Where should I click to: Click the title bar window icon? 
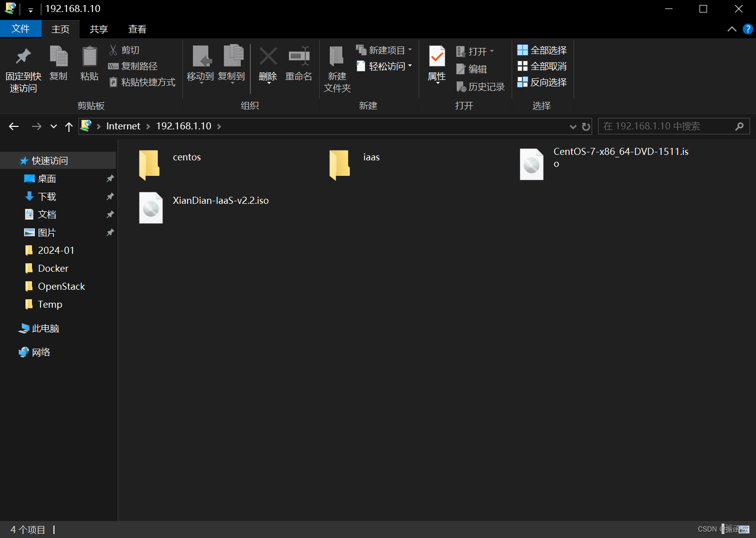(x=10, y=8)
